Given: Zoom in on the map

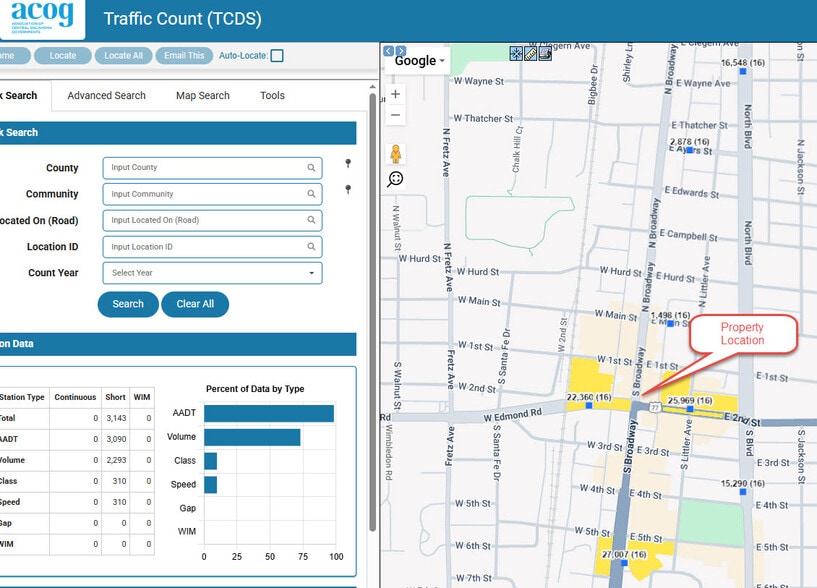Looking at the screenshot, I should pyautogui.click(x=396, y=94).
